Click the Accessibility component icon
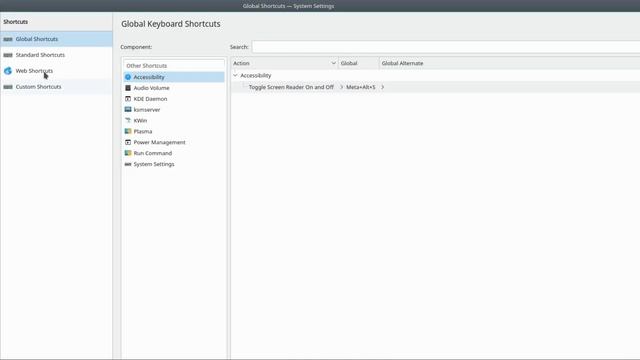This screenshot has width=640, height=360. point(128,77)
